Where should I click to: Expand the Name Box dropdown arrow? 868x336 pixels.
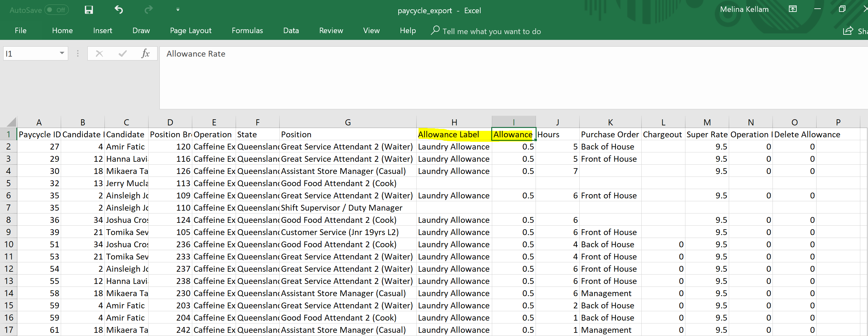62,53
